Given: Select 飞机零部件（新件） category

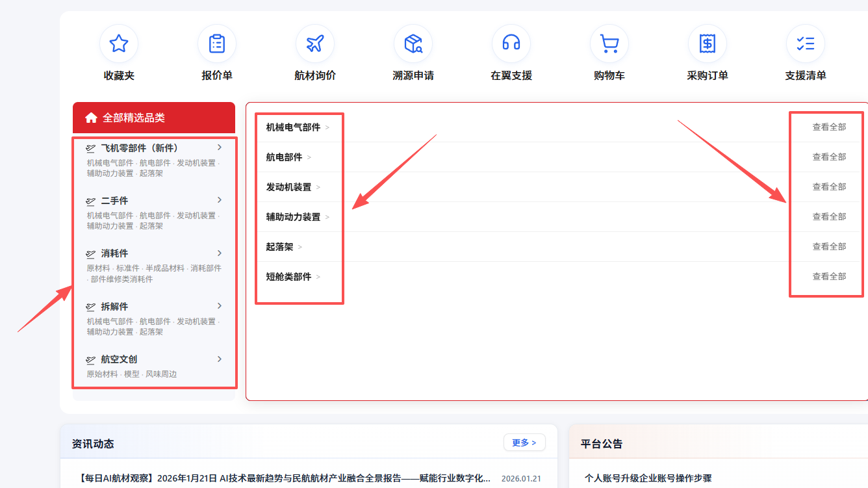Looking at the screenshot, I should pos(140,148).
